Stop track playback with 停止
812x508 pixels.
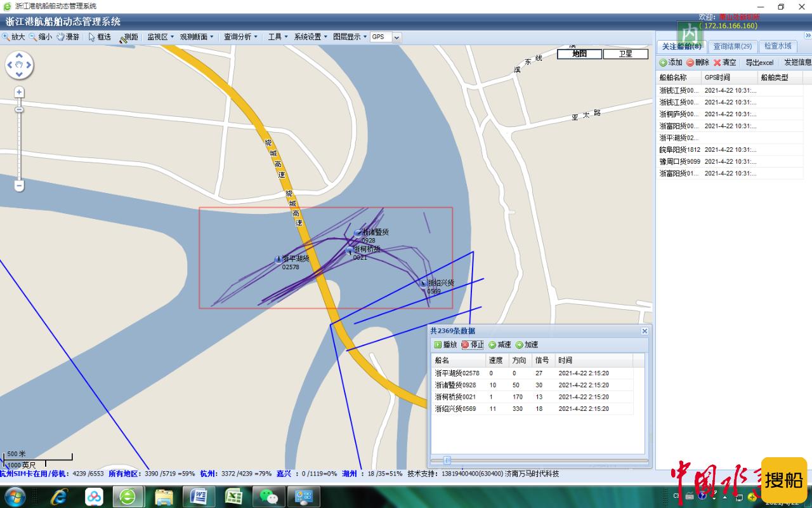coord(472,345)
